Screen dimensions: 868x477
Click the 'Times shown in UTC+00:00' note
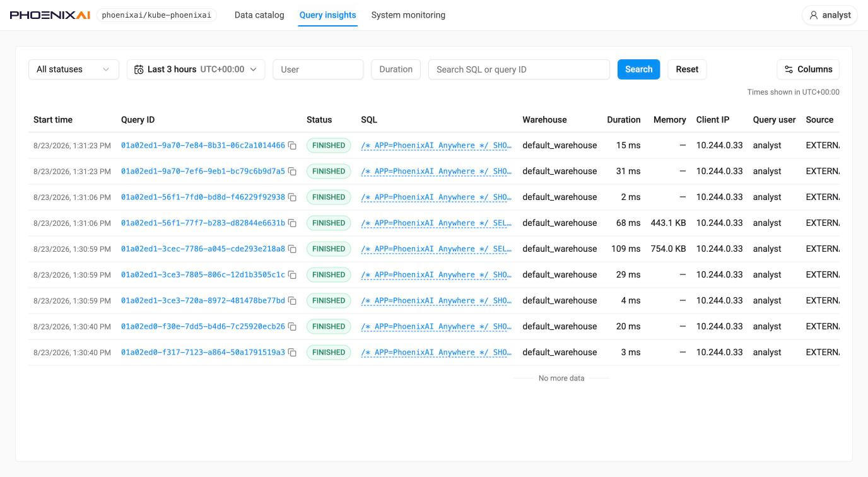pos(793,92)
